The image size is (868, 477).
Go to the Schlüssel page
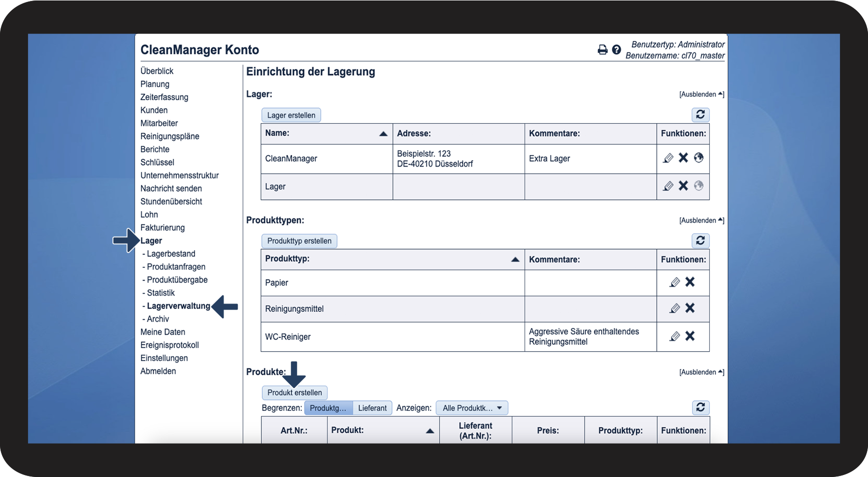tap(157, 162)
